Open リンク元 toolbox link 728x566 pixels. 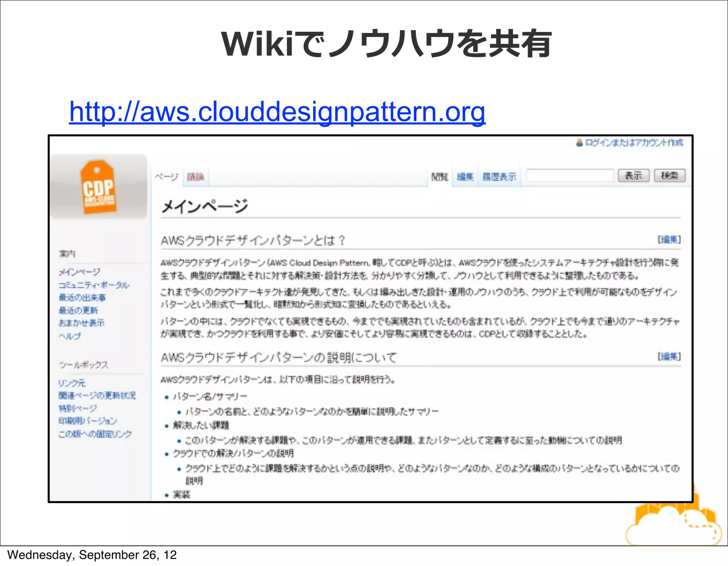(72, 383)
